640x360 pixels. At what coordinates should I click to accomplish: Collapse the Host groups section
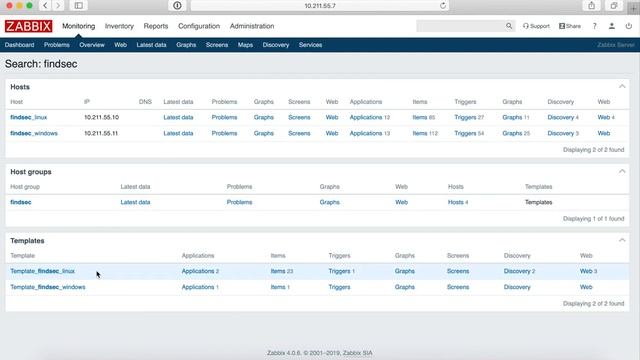[x=622, y=171]
